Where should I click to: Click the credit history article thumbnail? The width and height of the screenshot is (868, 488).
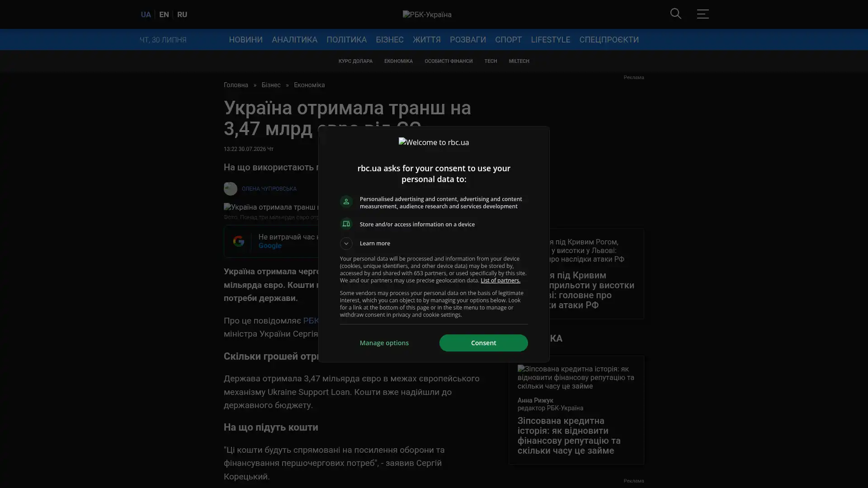click(x=576, y=377)
